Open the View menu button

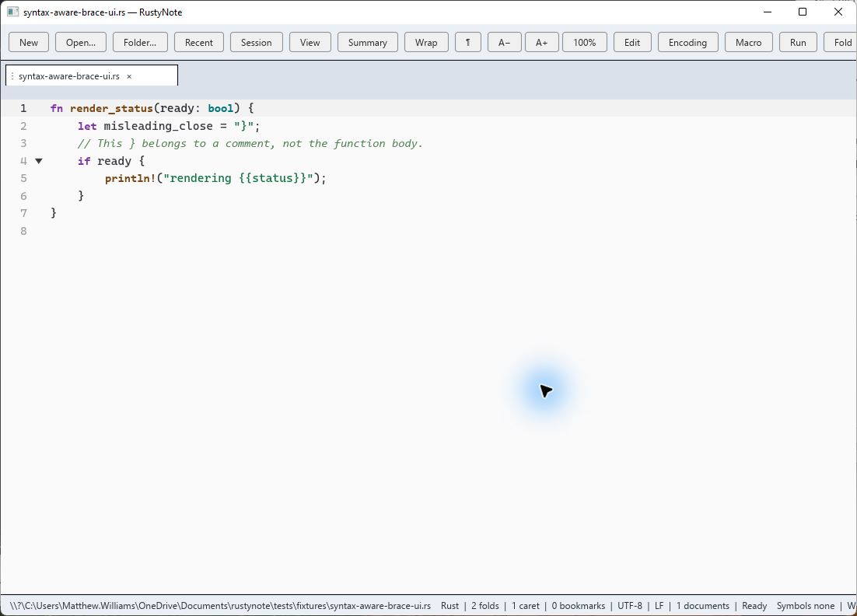point(310,42)
